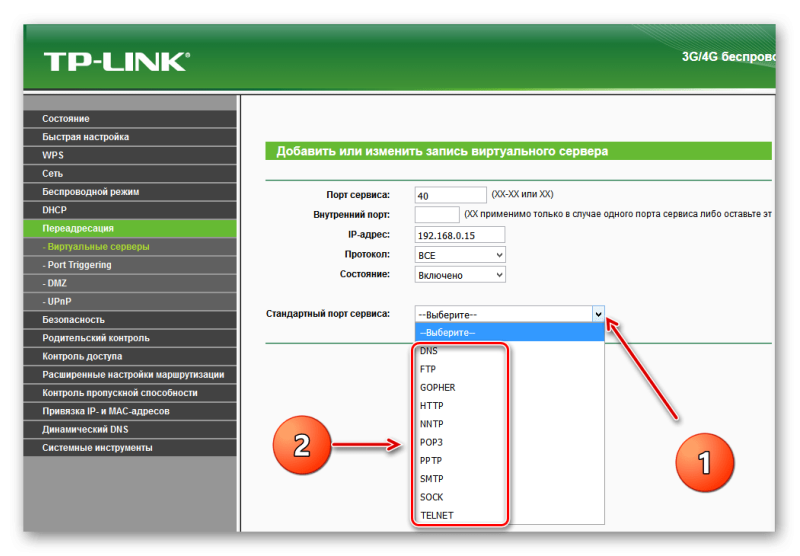Click the (XX-XX или XX) hint text
800x556 pixels.
pyautogui.click(x=522, y=194)
